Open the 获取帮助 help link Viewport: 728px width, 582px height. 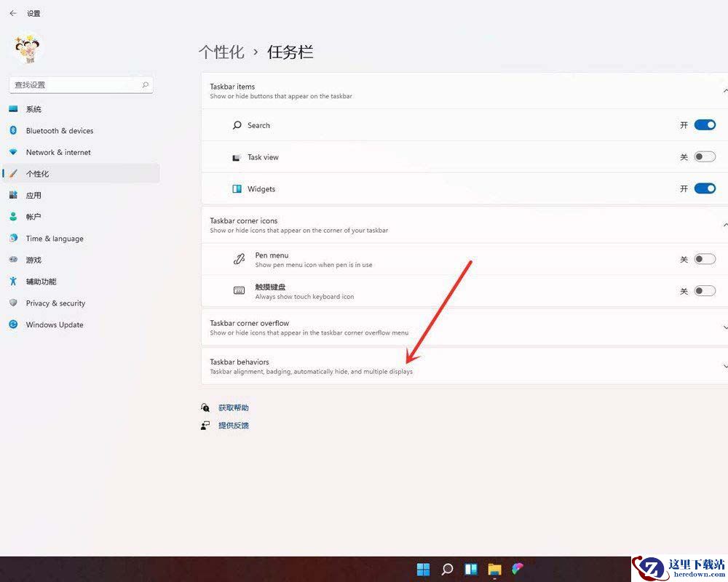234,408
